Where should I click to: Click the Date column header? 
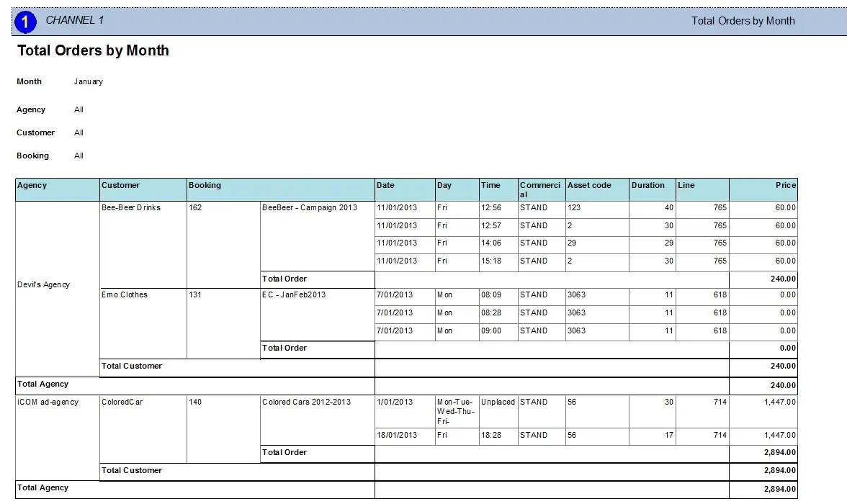click(386, 186)
